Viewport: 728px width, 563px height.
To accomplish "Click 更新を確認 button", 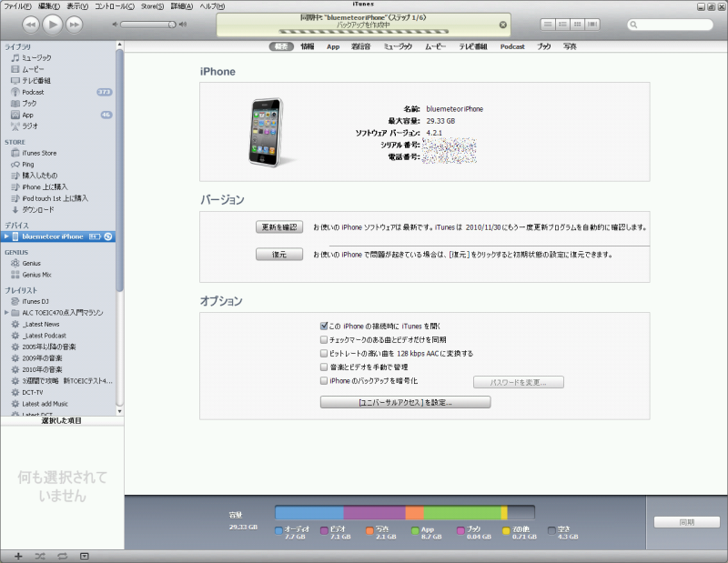I will click(x=279, y=227).
